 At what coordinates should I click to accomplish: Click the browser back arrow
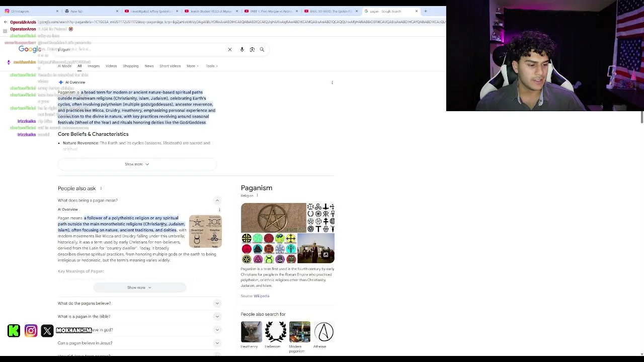tap(6, 22)
